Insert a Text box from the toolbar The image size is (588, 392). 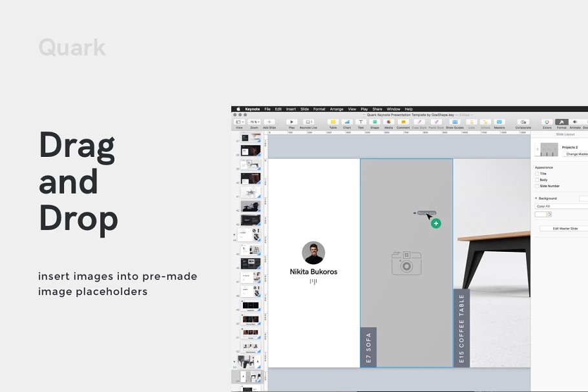click(x=361, y=121)
